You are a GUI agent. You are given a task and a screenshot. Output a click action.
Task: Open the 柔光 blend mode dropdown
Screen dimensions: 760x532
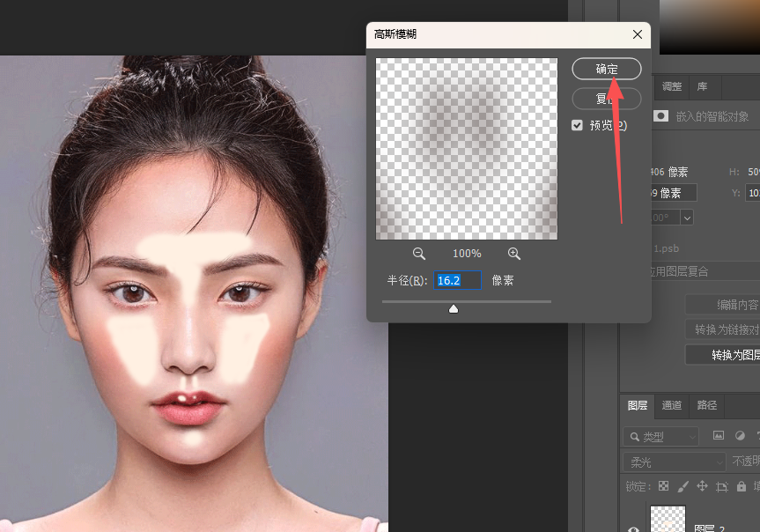click(x=675, y=462)
